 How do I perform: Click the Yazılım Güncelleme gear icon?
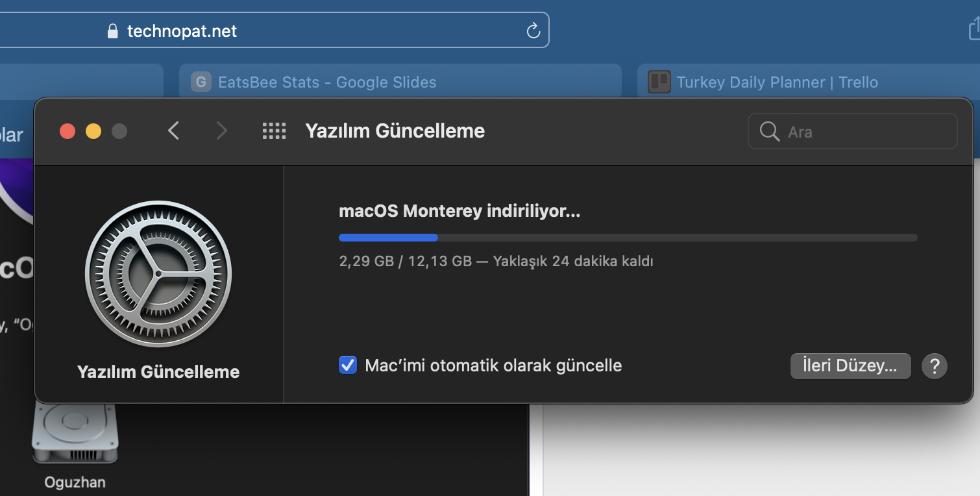tap(158, 274)
